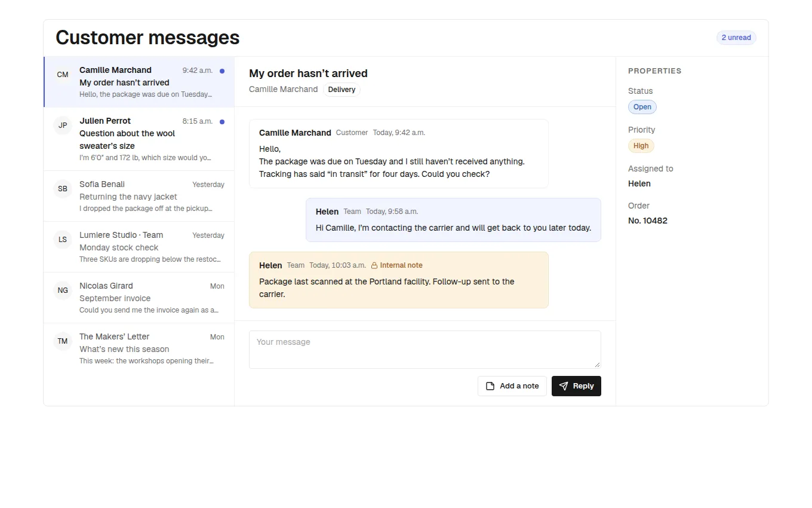Click the Customer messages heading
812x508 pixels.
point(147,38)
